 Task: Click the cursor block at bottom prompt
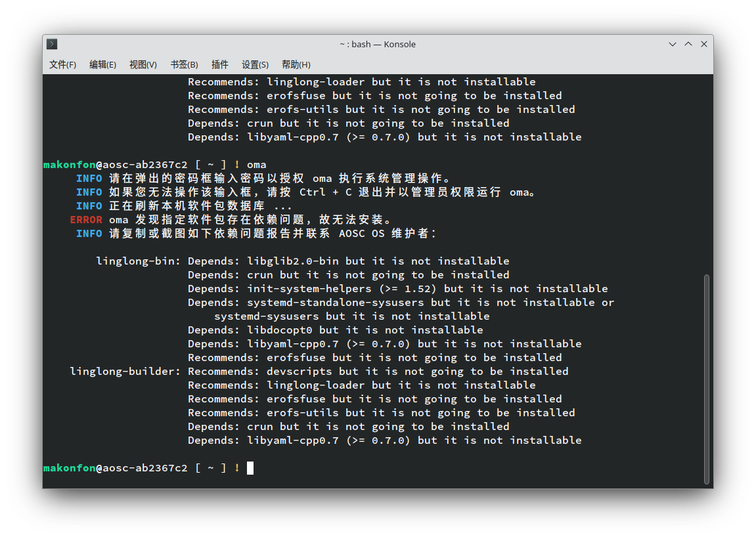pos(250,468)
